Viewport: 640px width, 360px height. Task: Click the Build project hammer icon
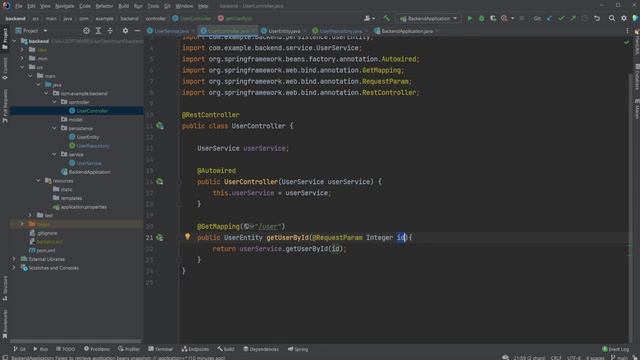tap(386, 18)
